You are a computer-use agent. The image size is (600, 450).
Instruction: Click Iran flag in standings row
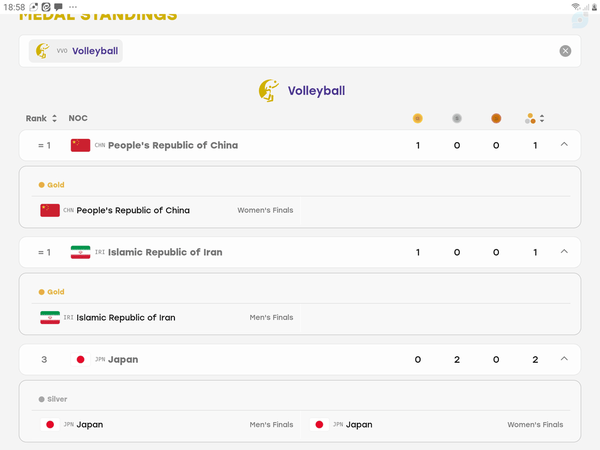point(80,253)
